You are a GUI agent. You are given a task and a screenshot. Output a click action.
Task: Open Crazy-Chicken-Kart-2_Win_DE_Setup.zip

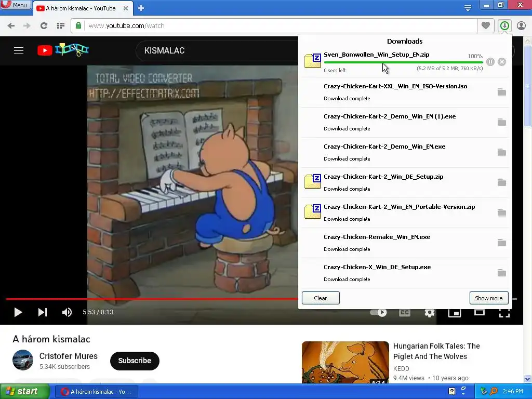(x=383, y=177)
